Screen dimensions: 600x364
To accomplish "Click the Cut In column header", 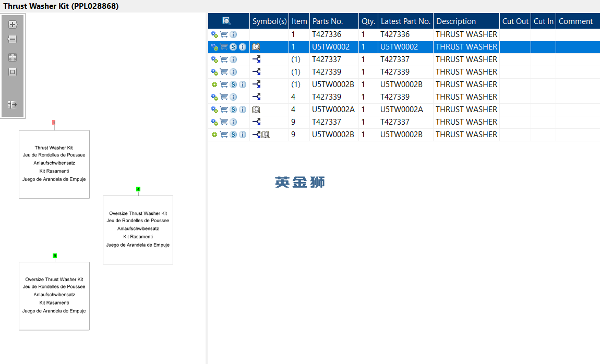I will coord(543,21).
